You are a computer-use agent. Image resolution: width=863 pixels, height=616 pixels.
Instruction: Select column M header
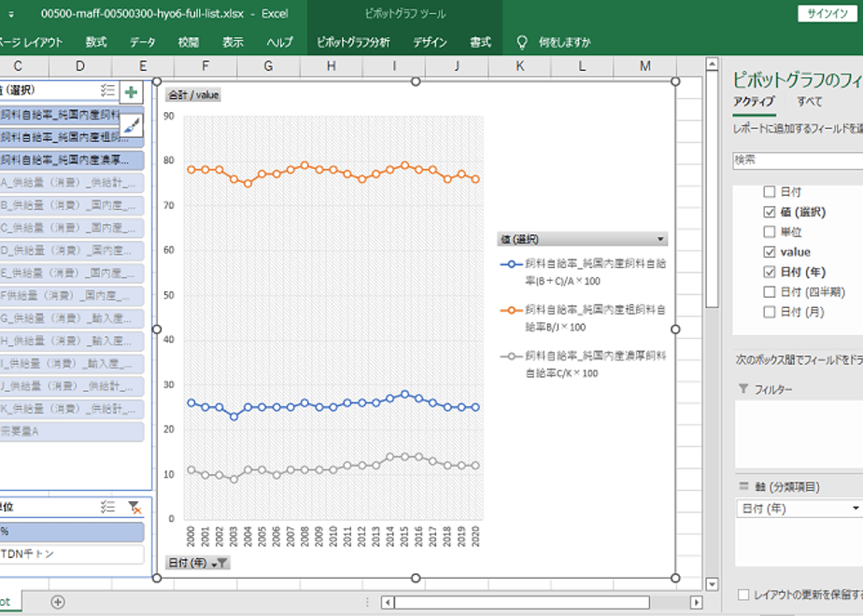tap(645, 66)
